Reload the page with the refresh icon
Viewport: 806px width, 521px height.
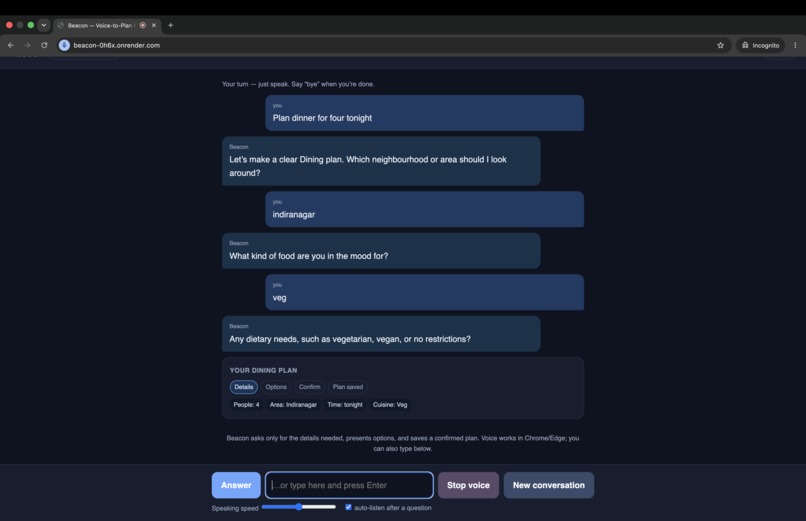point(44,45)
